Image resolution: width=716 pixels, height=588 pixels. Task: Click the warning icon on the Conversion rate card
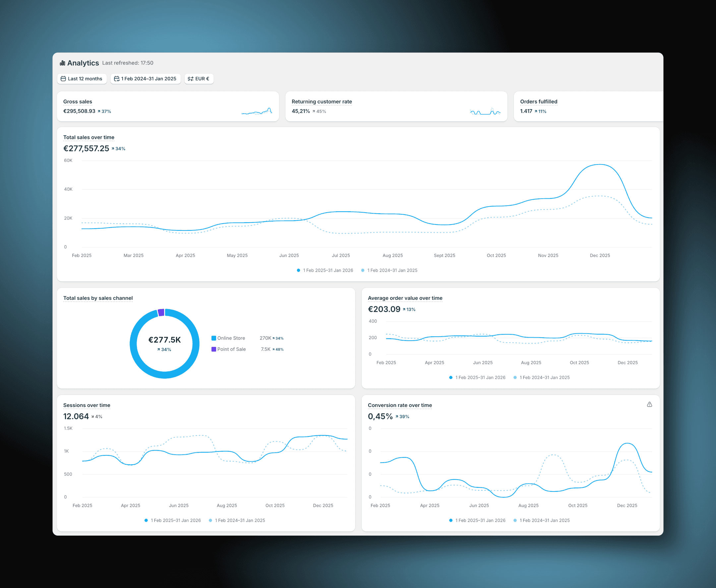click(x=649, y=404)
